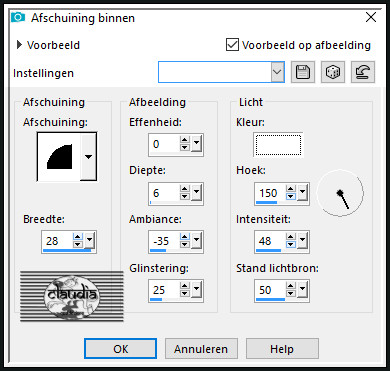Image resolution: width=390 pixels, height=371 pixels.
Task: Open the Intensiteit slider dropdown arrow
Action: click(303, 240)
